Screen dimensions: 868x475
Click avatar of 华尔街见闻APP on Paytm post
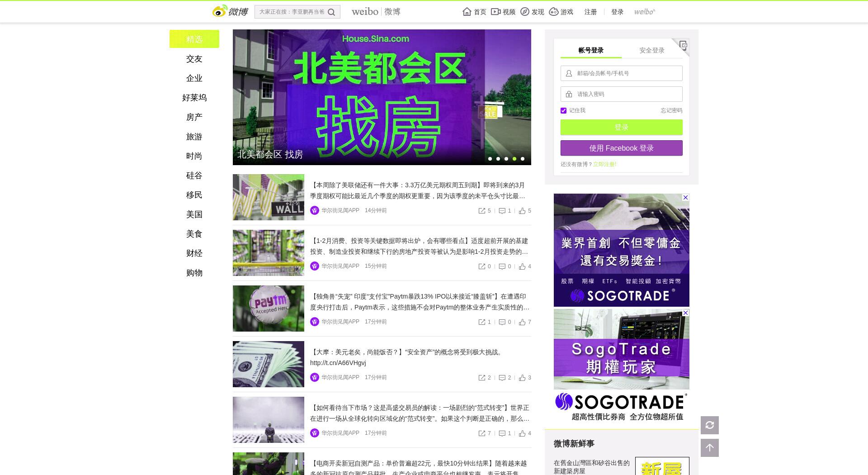pyautogui.click(x=315, y=322)
